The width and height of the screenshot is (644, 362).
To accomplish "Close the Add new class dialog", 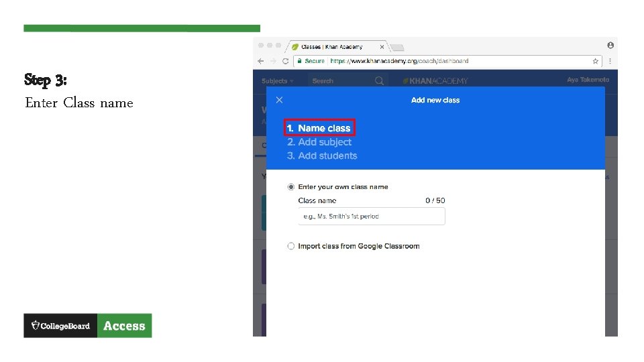I will coord(279,100).
